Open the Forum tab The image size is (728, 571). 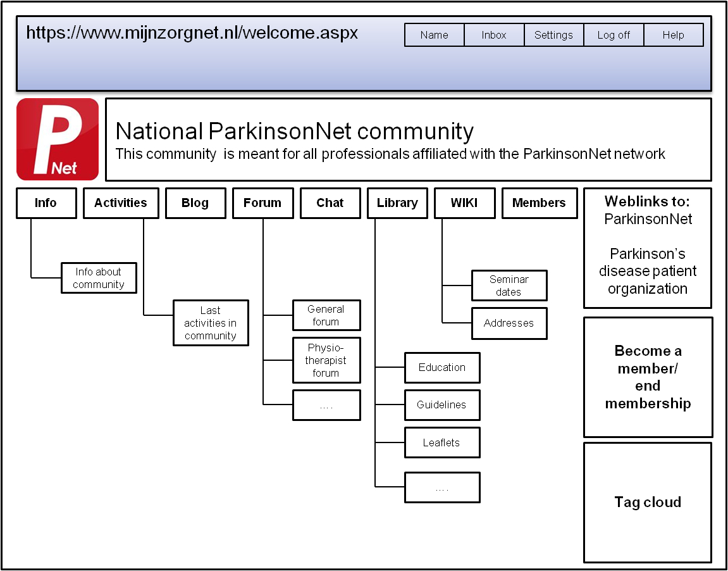tap(262, 203)
